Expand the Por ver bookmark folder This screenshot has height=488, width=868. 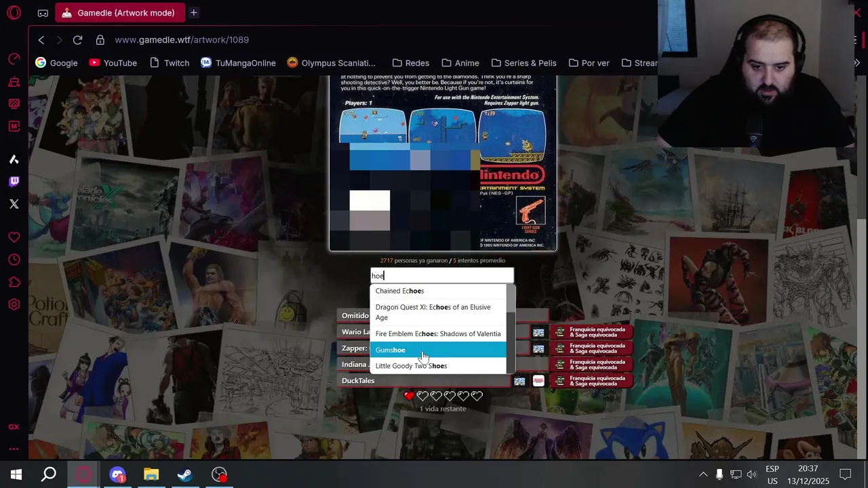pos(589,63)
